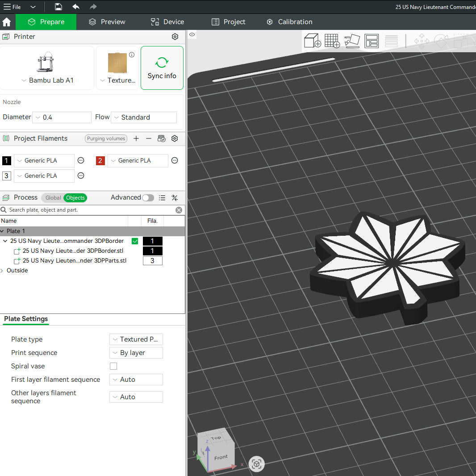
Task: Open printer settings gear icon
Action: pyautogui.click(x=175, y=37)
